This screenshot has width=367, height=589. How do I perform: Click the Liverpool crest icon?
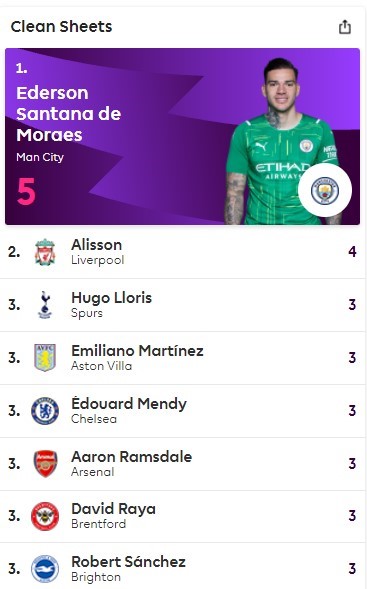click(x=45, y=252)
